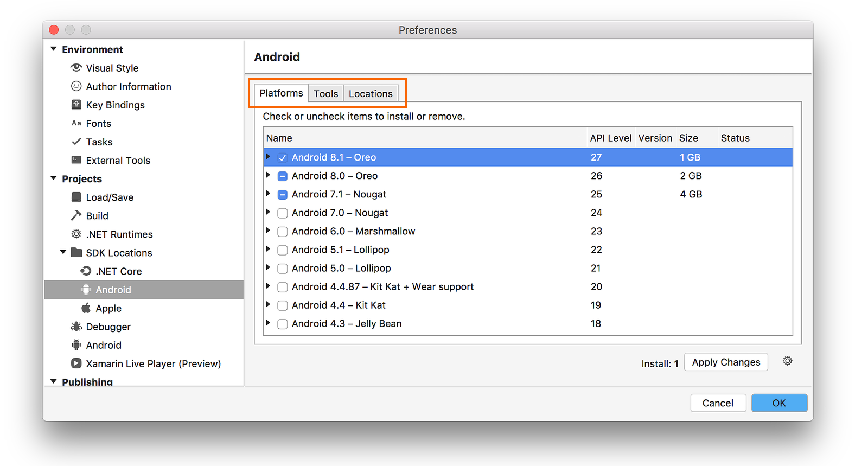Screen dimensions: 868x466
Task: Toggle Android 7.1 – Nougat checkbox
Action: [x=283, y=194]
